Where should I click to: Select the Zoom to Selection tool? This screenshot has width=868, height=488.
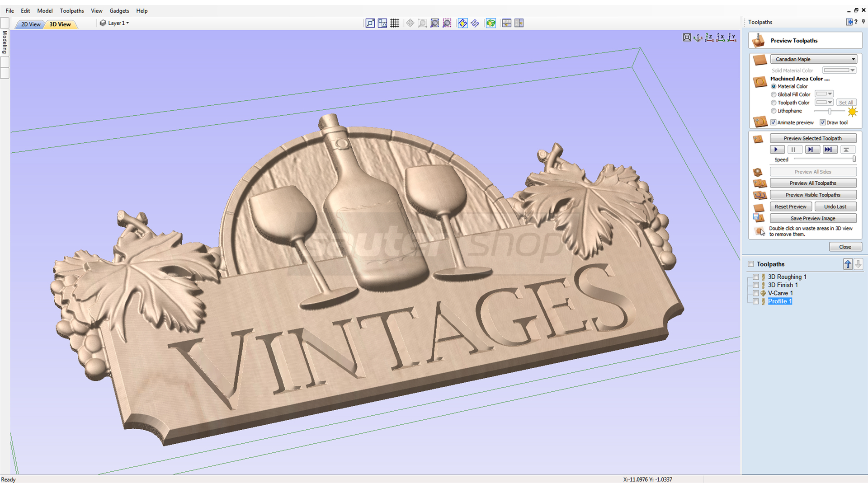[447, 23]
